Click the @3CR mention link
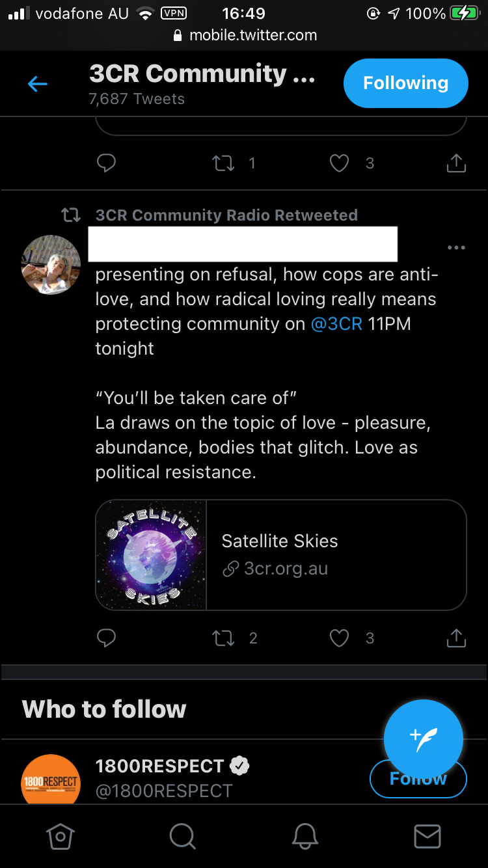 click(x=336, y=324)
